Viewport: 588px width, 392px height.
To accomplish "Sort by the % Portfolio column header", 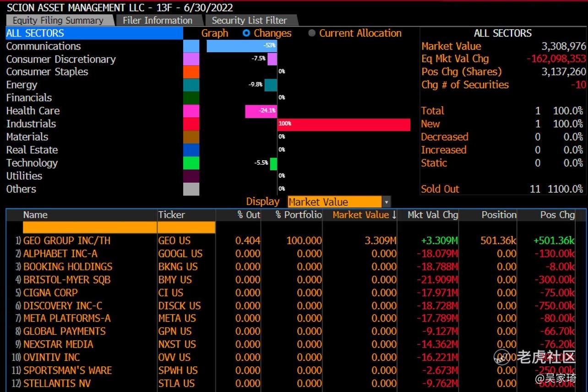I will 299,215.
